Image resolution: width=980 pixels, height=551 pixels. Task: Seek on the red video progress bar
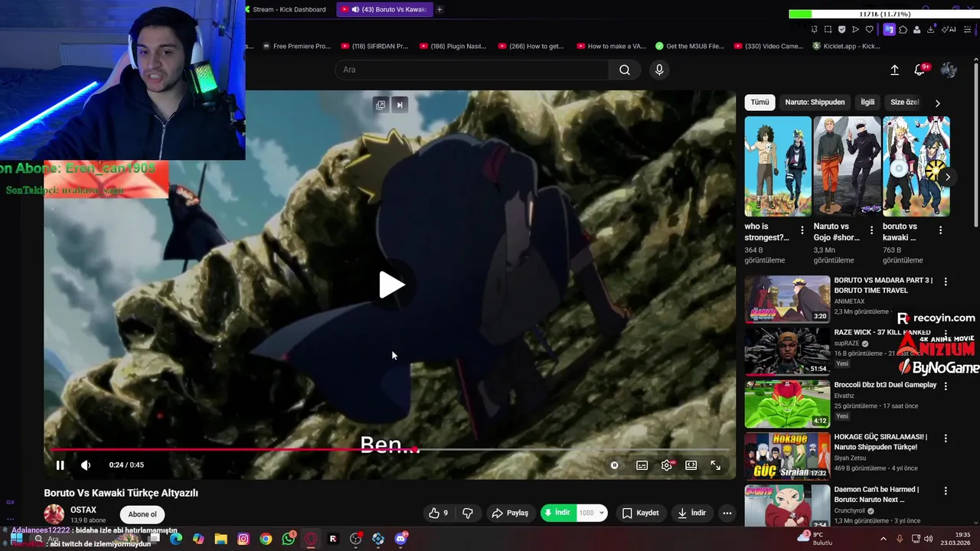pyautogui.click(x=389, y=449)
